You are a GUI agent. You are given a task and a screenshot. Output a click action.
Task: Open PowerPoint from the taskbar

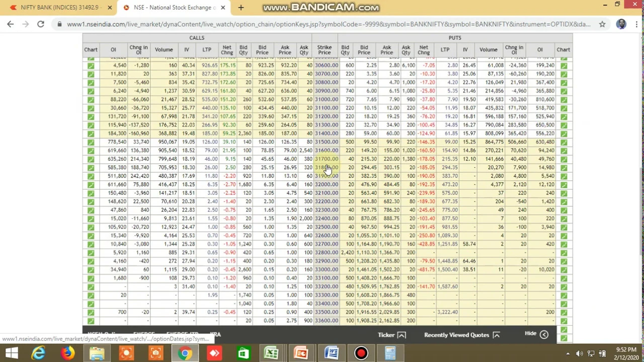coord(301,353)
